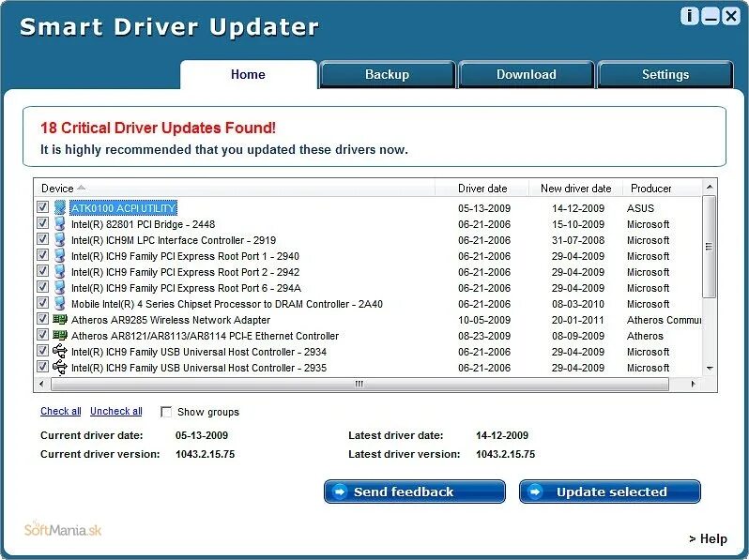Toggle ICH9M LPC Interface Controller checkbox
The width and height of the screenshot is (749, 560).
pyautogui.click(x=42, y=238)
